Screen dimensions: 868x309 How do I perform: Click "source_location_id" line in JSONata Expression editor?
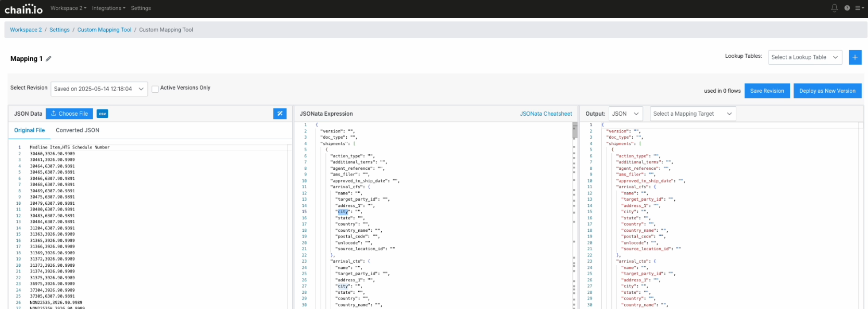pos(365,249)
